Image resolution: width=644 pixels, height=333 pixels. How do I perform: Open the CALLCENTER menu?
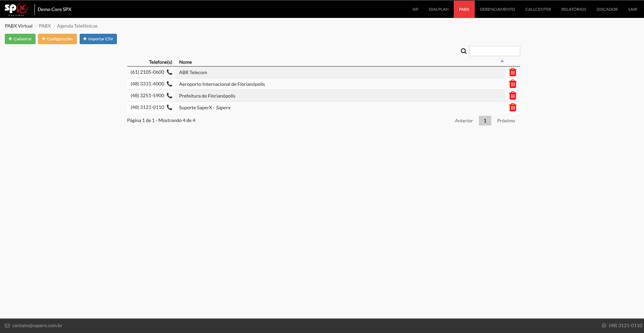tap(538, 9)
